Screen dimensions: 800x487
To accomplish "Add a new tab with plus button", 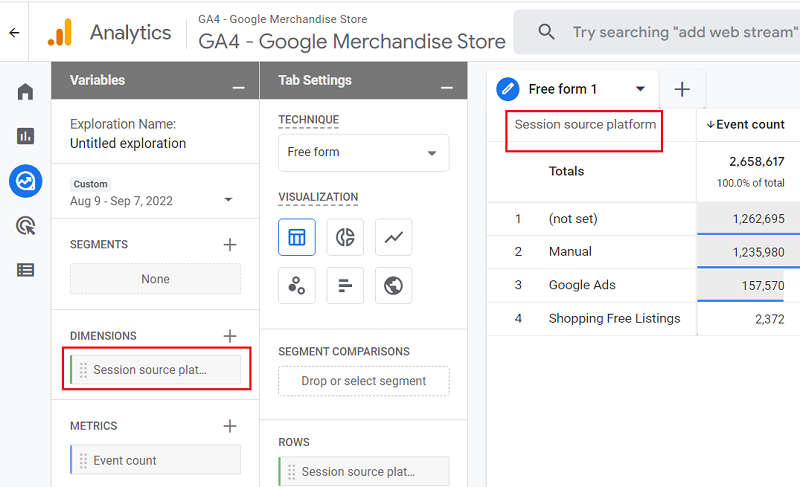I will coord(682,89).
